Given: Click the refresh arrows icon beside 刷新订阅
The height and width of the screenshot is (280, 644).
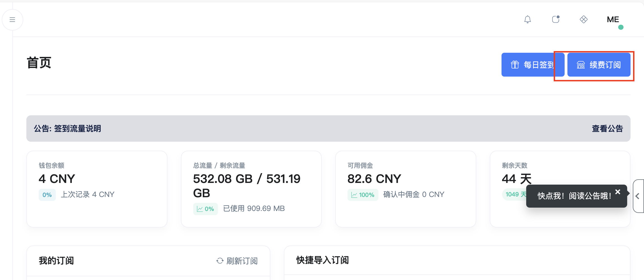Looking at the screenshot, I should (220, 261).
